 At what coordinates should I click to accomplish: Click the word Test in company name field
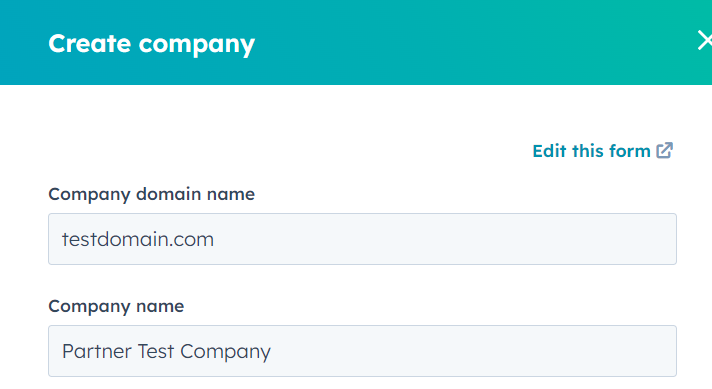click(x=156, y=351)
